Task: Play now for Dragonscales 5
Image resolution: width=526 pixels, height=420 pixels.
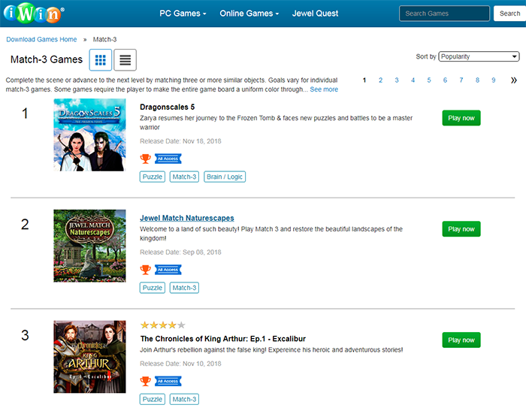Action: [x=461, y=118]
